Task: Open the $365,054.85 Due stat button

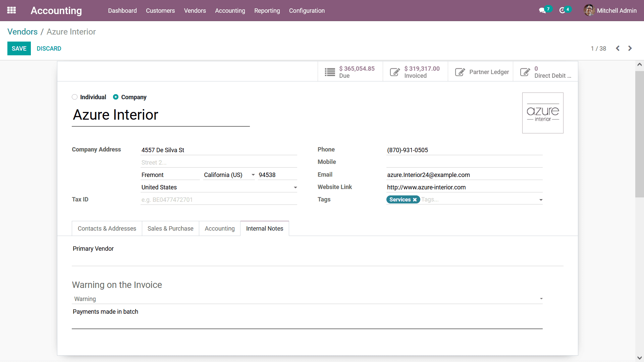Action: [x=350, y=72]
